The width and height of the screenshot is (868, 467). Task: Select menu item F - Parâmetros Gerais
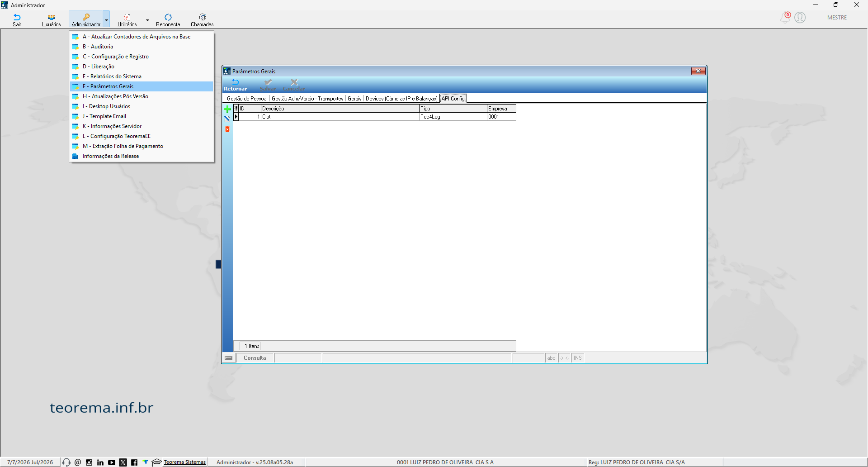142,86
